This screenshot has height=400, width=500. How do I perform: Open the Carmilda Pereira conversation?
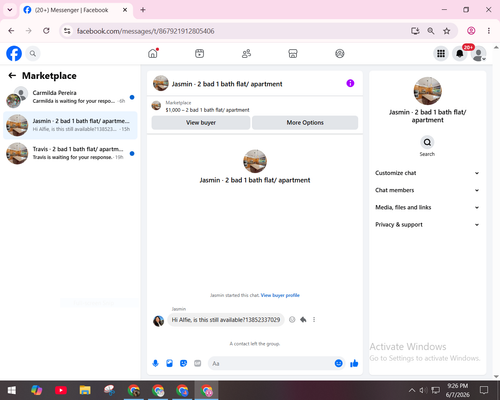[70, 97]
